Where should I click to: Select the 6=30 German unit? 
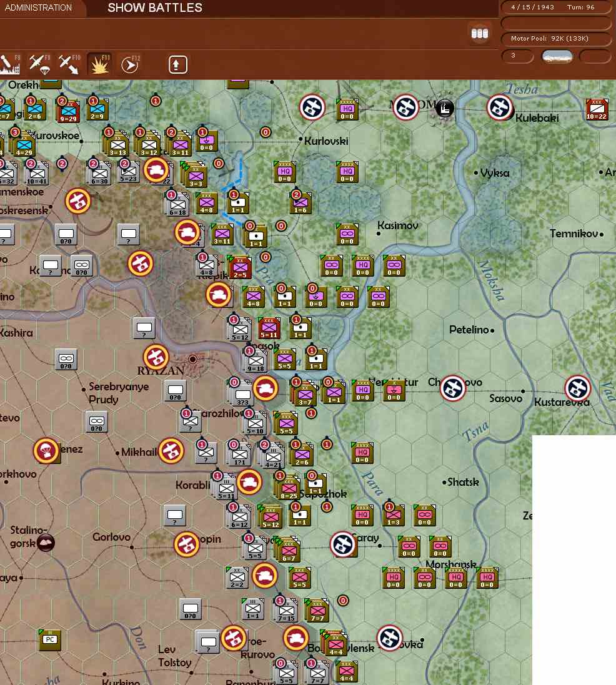pyautogui.click(x=100, y=174)
